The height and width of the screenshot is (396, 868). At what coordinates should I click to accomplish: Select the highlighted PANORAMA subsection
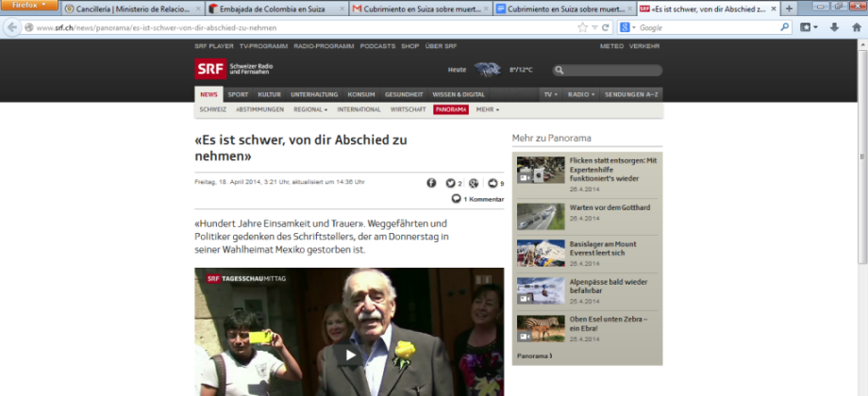[x=451, y=109]
